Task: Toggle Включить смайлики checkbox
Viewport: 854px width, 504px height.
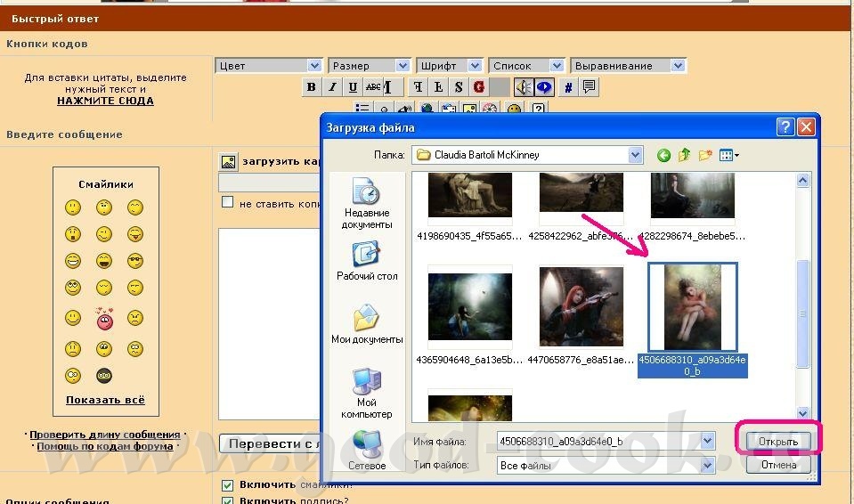Action: (x=228, y=485)
